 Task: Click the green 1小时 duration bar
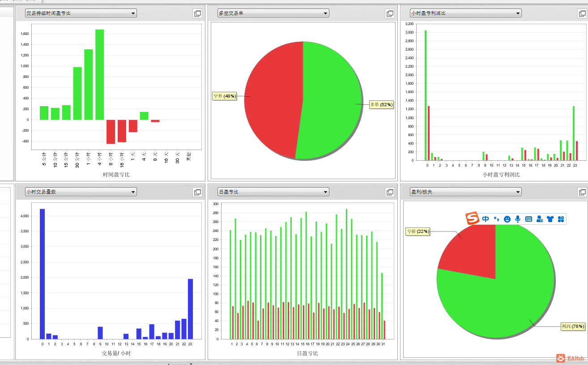88,85
